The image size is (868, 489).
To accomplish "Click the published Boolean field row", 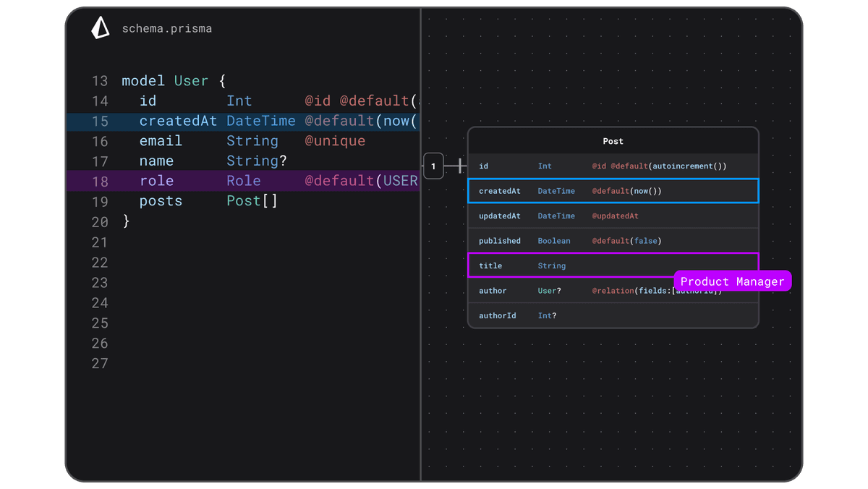I will (x=613, y=241).
